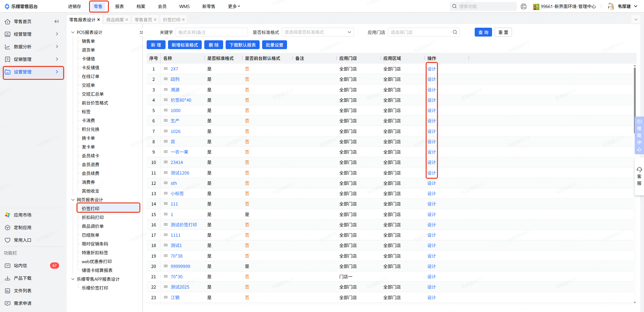
Task: Click the printer icon in top bar
Action: pyautogui.click(x=524, y=7)
